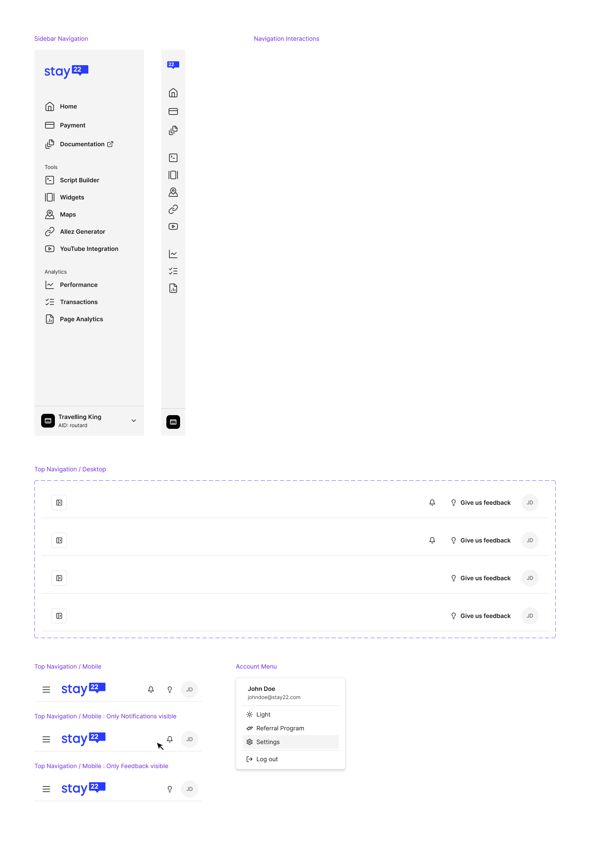Click the YouTube Integration icon in collapsed sidebar
The image size is (590, 868).
point(173,226)
